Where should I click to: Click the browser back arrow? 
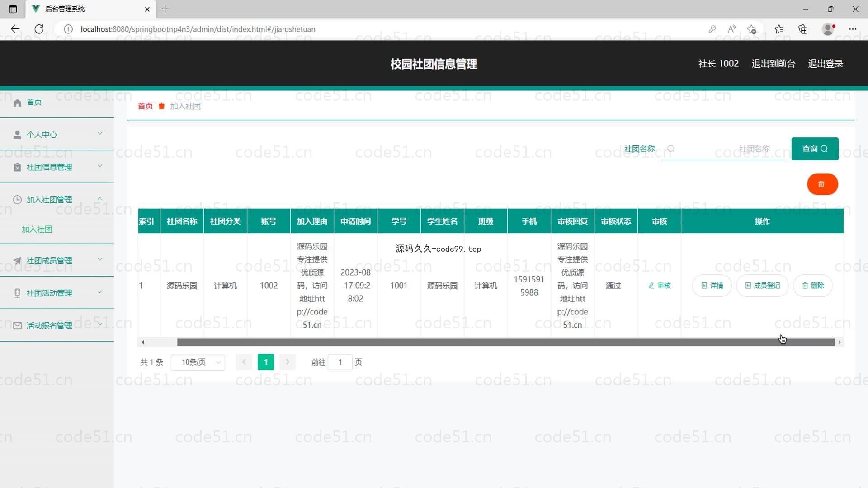(x=15, y=29)
